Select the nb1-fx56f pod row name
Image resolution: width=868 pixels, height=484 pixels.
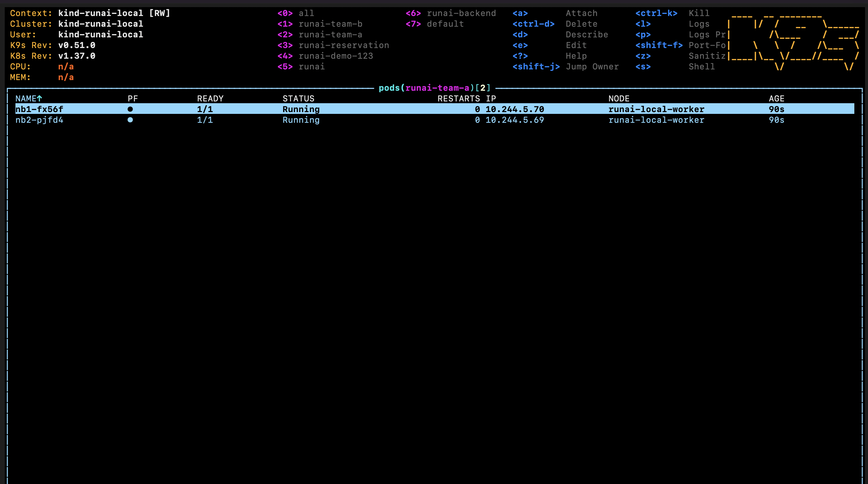coord(39,109)
